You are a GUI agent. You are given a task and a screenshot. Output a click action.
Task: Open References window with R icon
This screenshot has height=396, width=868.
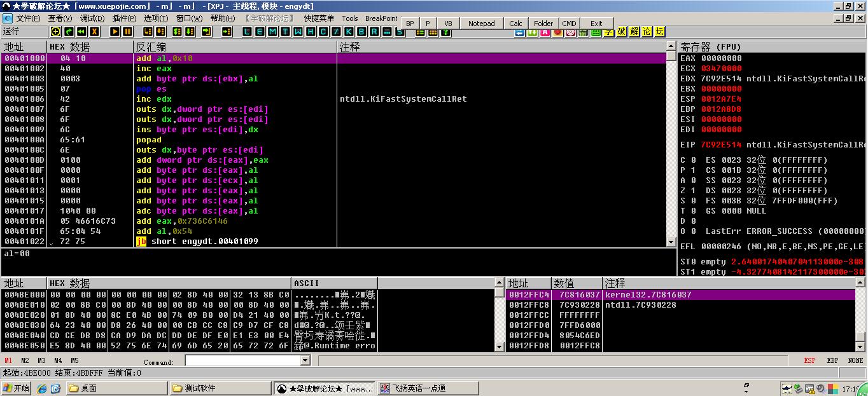374,31
